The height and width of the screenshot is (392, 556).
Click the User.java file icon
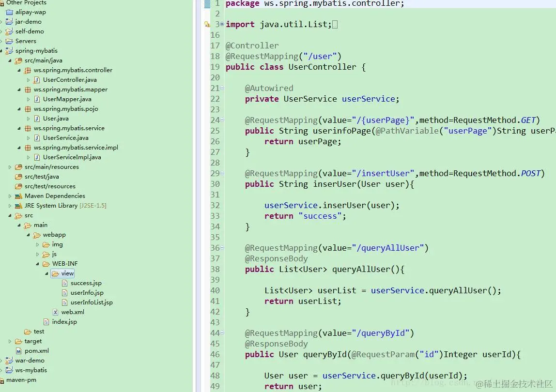pos(37,119)
